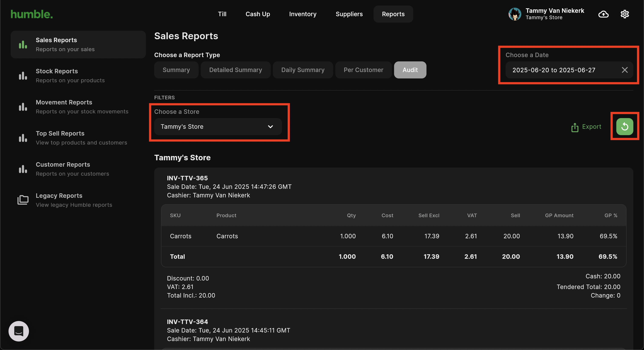Screen dimensions: 644x350
Task: Click the Total Incl.: 20.00 line
Action: [191, 295]
